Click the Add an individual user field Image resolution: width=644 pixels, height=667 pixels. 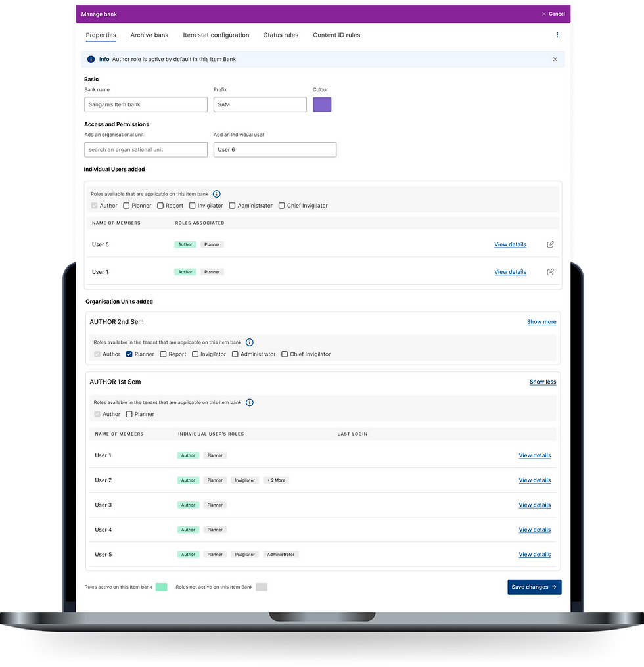275,150
